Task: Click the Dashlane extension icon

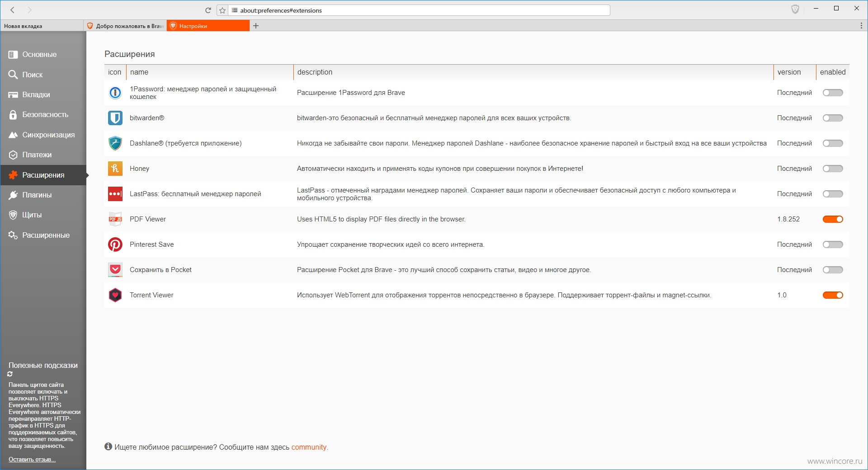Action: (x=115, y=143)
